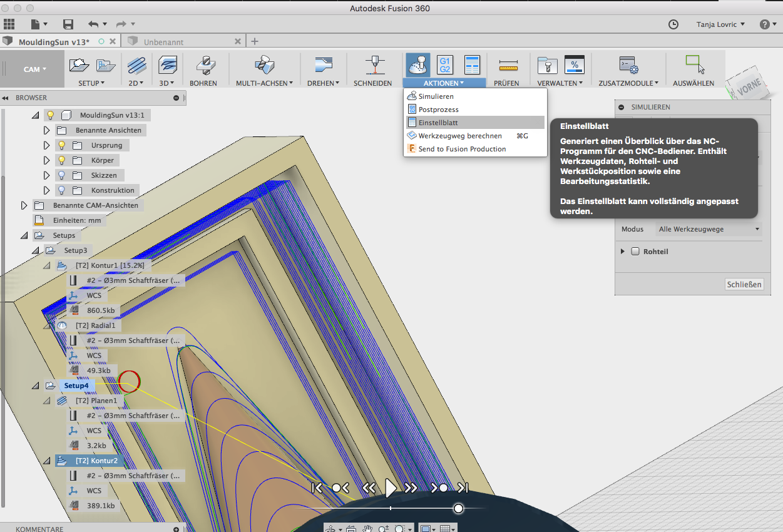Activate the Auswählen selection tool
Viewport: 783px width, 532px height.
point(694,65)
